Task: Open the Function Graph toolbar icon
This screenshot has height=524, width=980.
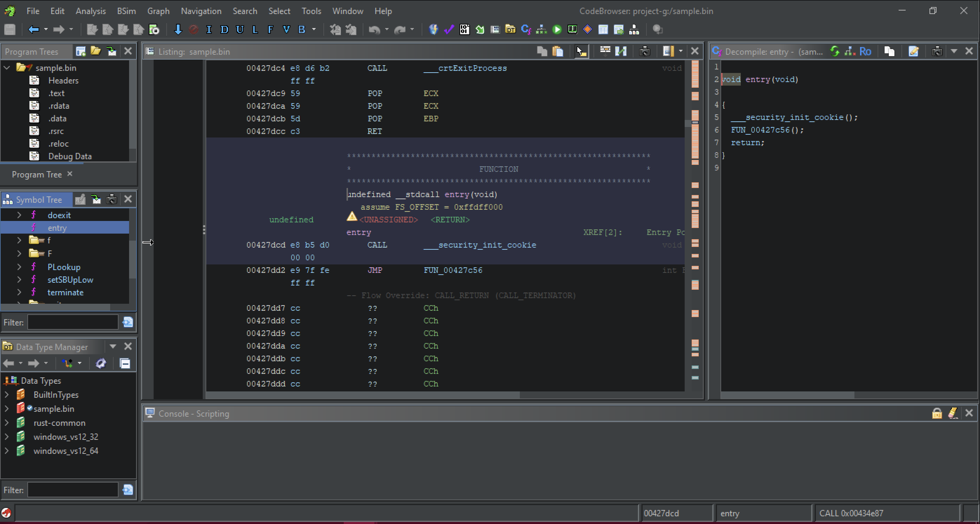Action: click(541, 29)
